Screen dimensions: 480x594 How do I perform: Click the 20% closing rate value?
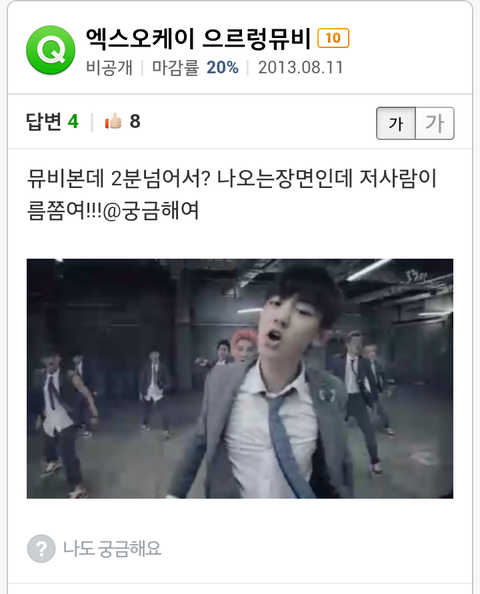222,68
